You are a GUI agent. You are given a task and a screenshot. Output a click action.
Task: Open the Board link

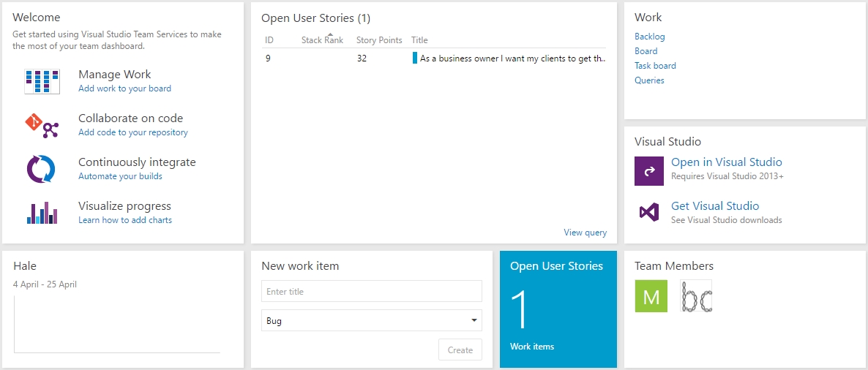[x=646, y=51]
